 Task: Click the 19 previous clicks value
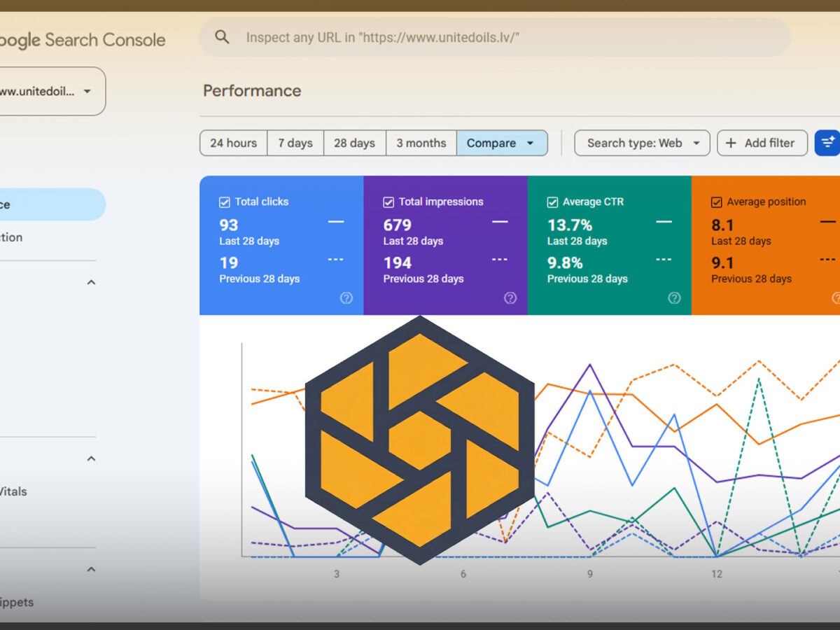[x=229, y=262]
